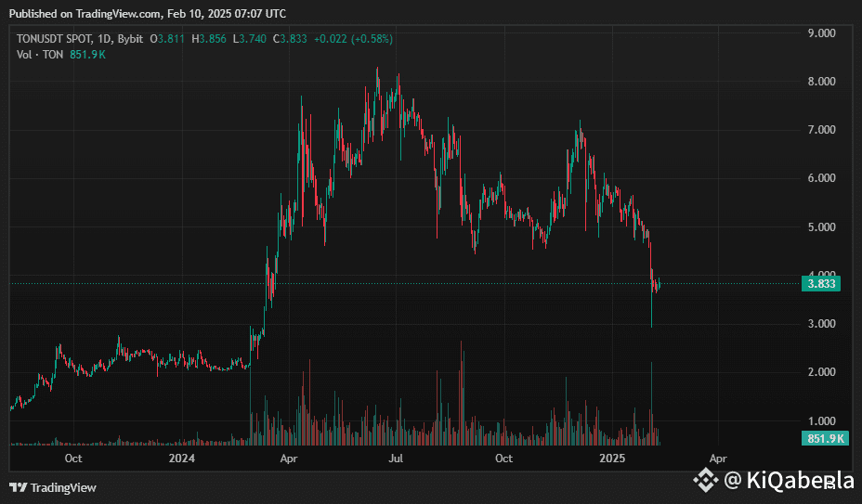
Task: Click the 9.000 price axis label
Action: pos(821,33)
